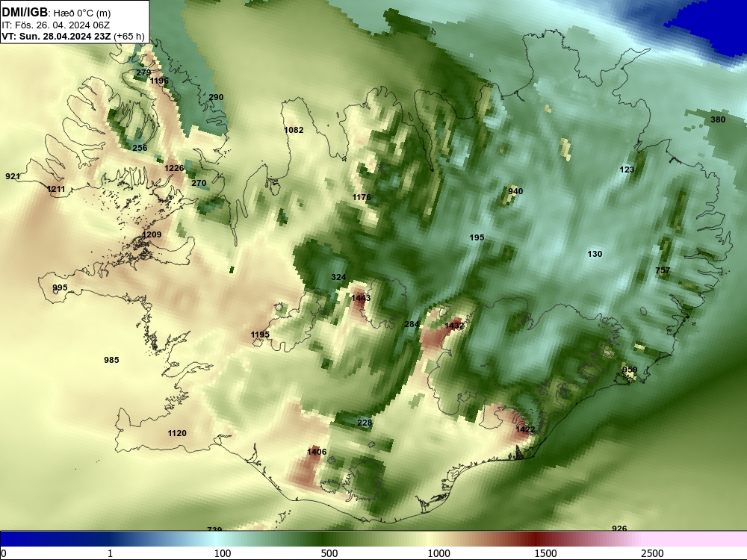
Task: Click the map value 1443
Action: pos(361,298)
